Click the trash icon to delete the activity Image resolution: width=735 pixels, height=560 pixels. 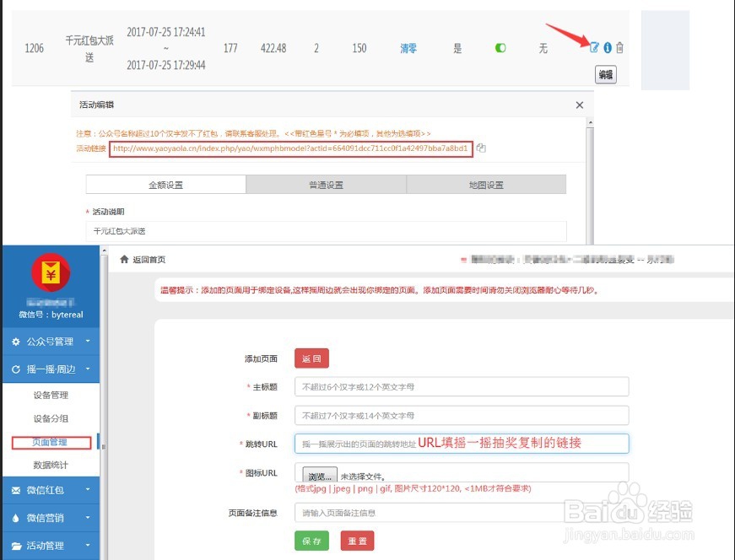pos(620,47)
